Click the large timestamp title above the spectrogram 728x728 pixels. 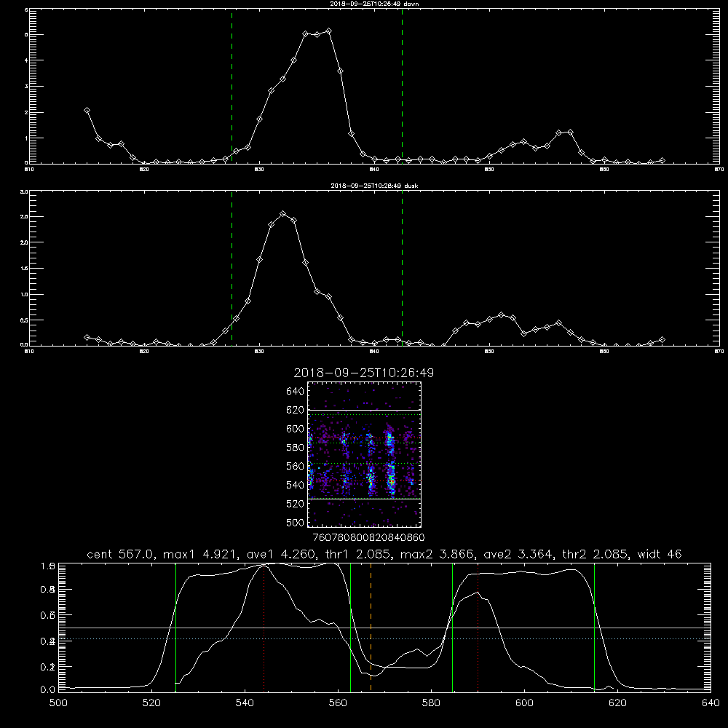coord(363,373)
